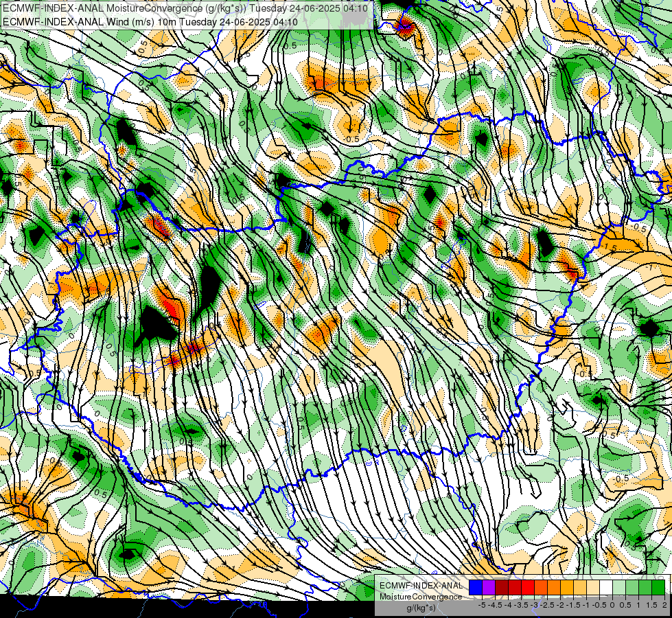Select the bright red legend swatch
This screenshot has height=618, width=672.
528,587
